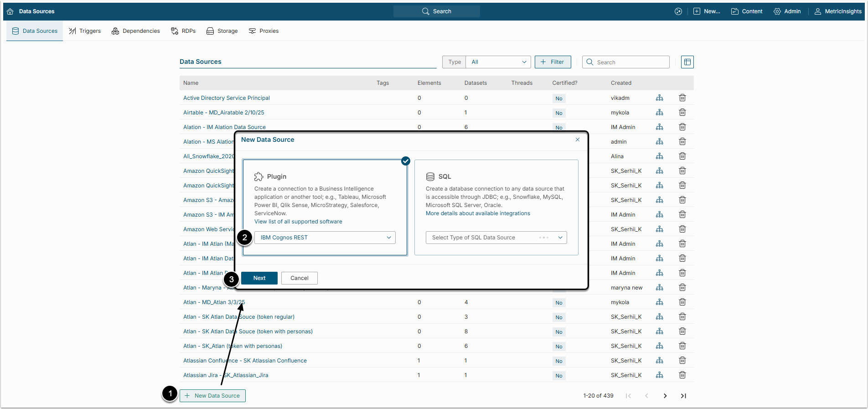Image resolution: width=868 pixels, height=409 pixels.
Task: Open the column settings grid icon
Action: (x=687, y=62)
